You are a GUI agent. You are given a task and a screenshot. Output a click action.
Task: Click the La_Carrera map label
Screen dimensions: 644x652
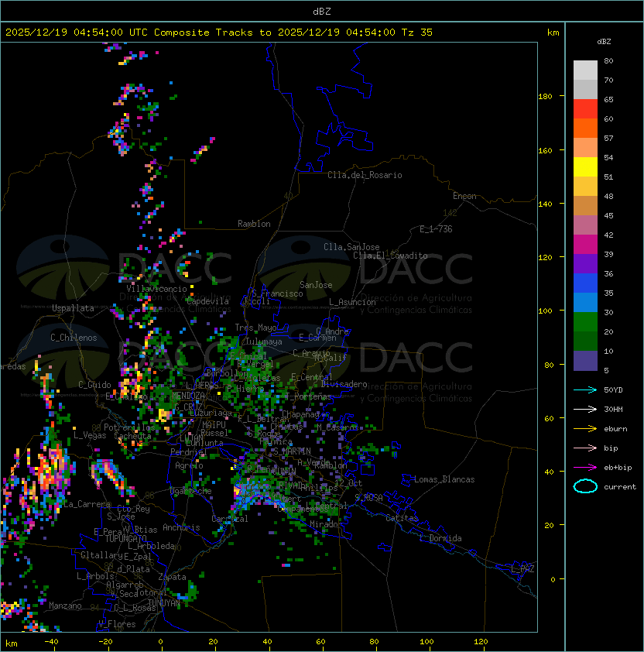click(87, 504)
